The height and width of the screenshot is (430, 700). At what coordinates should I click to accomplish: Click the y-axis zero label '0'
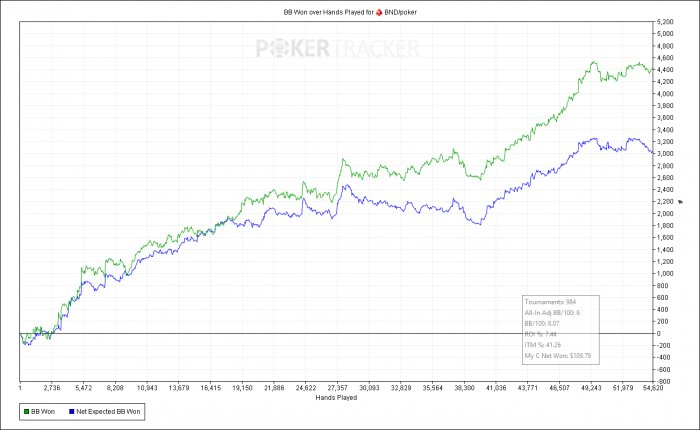tap(658, 334)
